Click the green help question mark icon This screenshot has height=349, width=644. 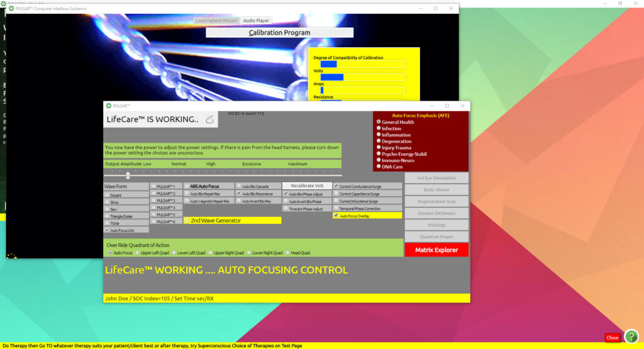click(x=631, y=336)
